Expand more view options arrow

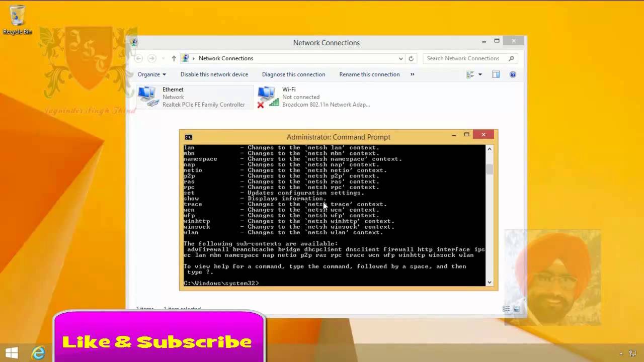[480, 74]
